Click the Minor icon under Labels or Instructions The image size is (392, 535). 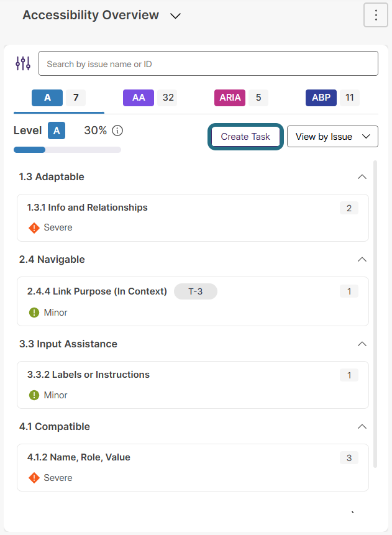34,395
